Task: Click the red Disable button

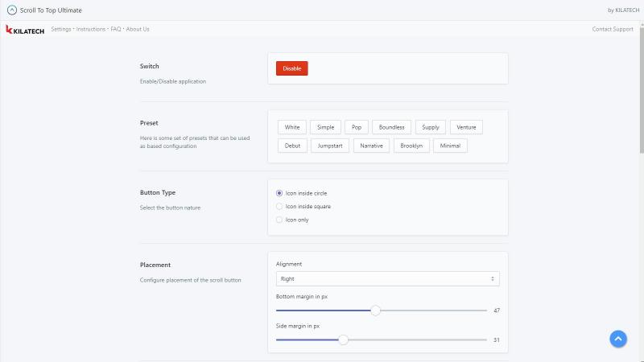Action: pos(292,68)
